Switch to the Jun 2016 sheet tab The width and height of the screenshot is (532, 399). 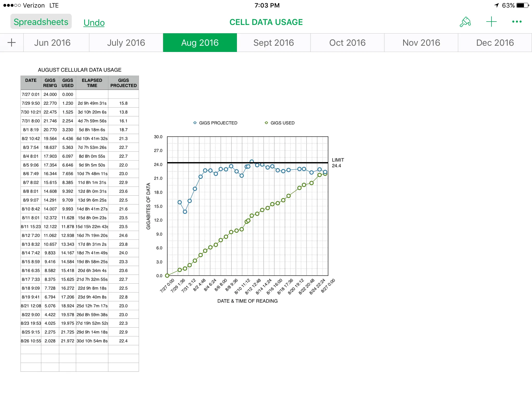(52, 43)
